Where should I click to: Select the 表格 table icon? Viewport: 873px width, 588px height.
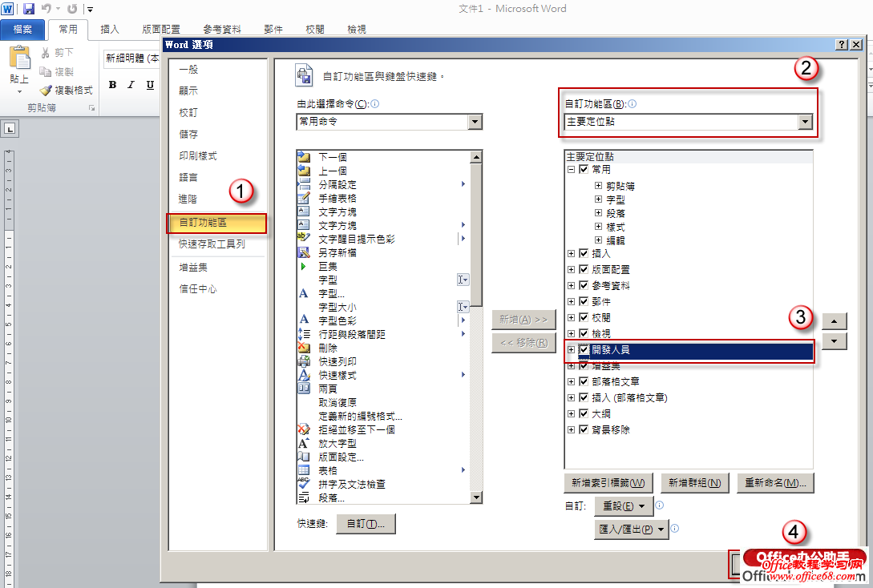pos(304,470)
